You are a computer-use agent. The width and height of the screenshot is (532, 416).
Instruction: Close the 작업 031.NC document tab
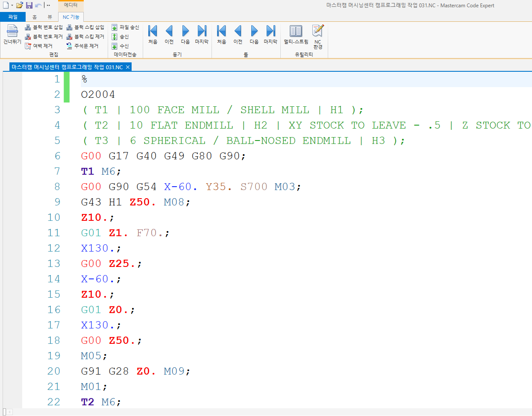click(x=128, y=67)
